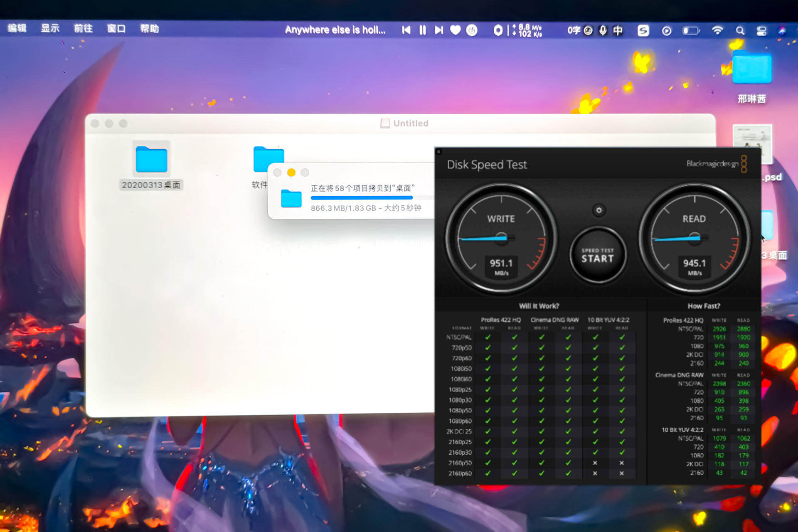Open Spotlight search magnifier icon
The height and width of the screenshot is (532, 798).
point(740,31)
